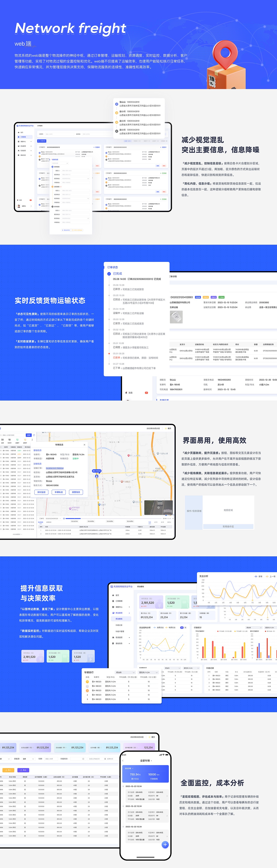277x868 pixels.
Task: Click the orange 导入 button
Action: (x=8, y=770)
